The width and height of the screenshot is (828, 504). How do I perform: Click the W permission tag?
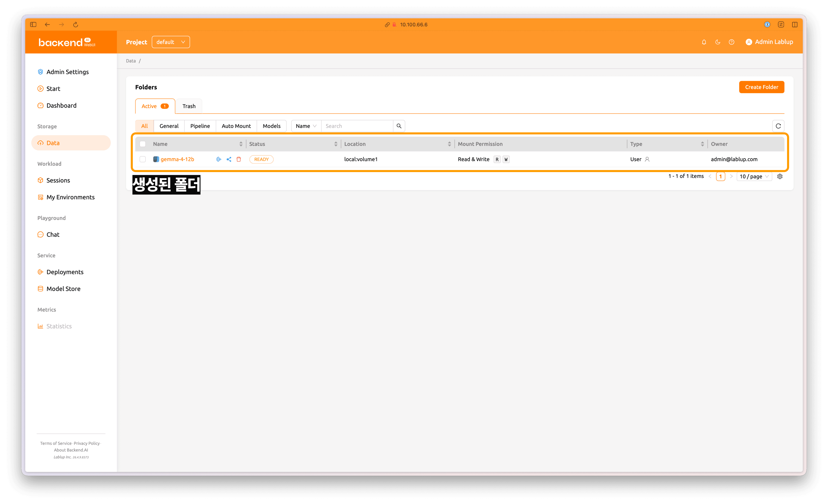pos(506,159)
